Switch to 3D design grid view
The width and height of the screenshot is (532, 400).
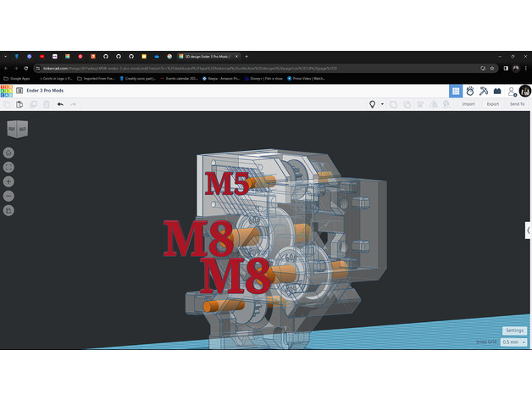tap(456, 91)
